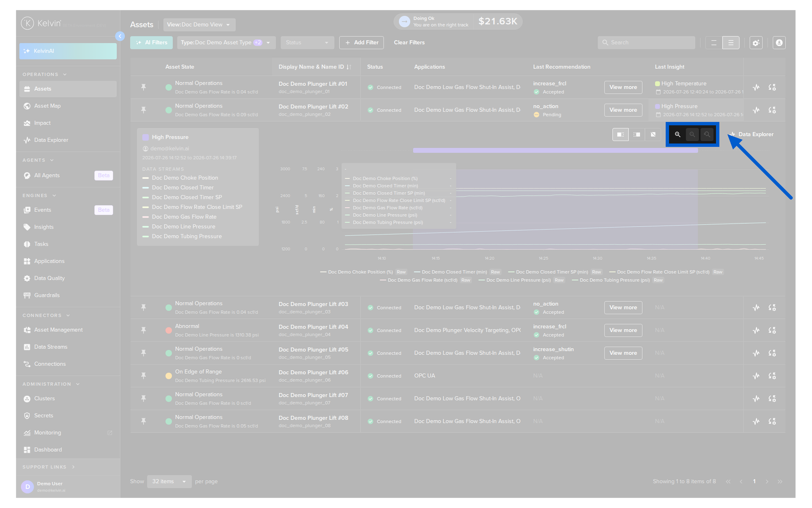Click the Guardrails sidebar icon
The image size is (812, 508).
27,295
